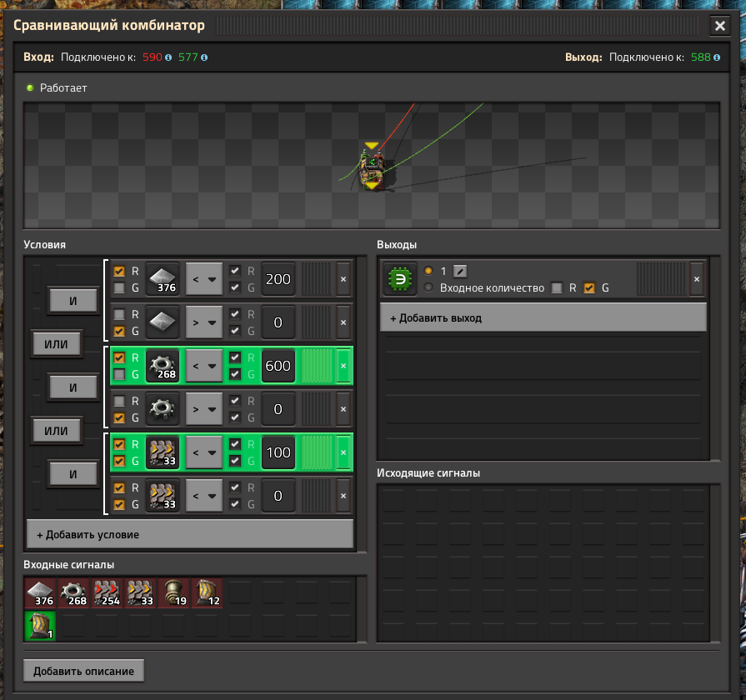This screenshot has width=746, height=700.
Task: Click info icon next to output network 588
Action: tap(717, 57)
